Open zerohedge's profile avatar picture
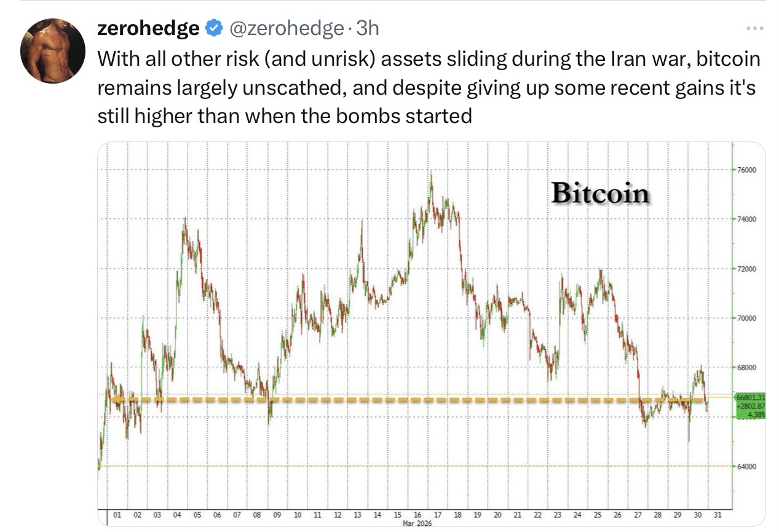The height and width of the screenshot is (532, 779). tap(52, 50)
